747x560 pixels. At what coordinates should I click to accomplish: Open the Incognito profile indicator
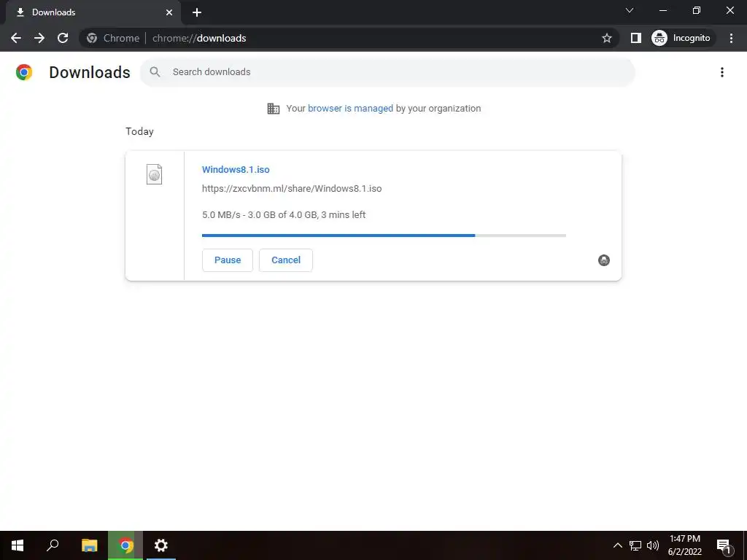click(x=682, y=38)
